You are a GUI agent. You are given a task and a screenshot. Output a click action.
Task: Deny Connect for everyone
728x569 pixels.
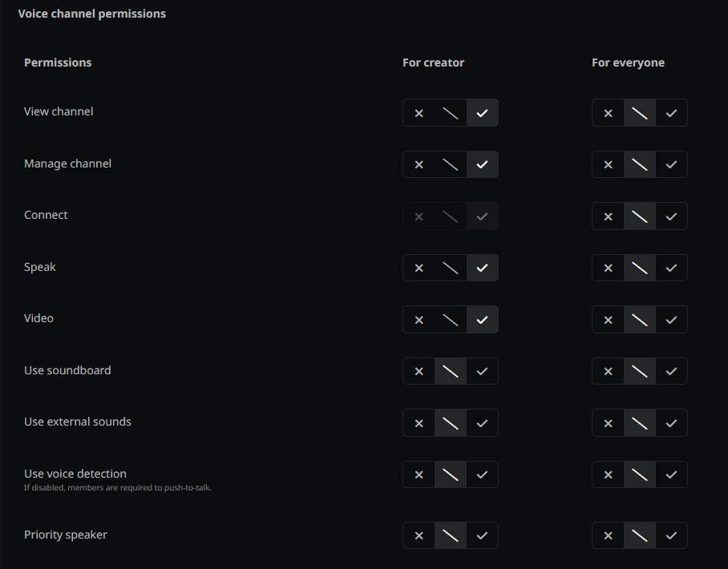[x=608, y=216]
